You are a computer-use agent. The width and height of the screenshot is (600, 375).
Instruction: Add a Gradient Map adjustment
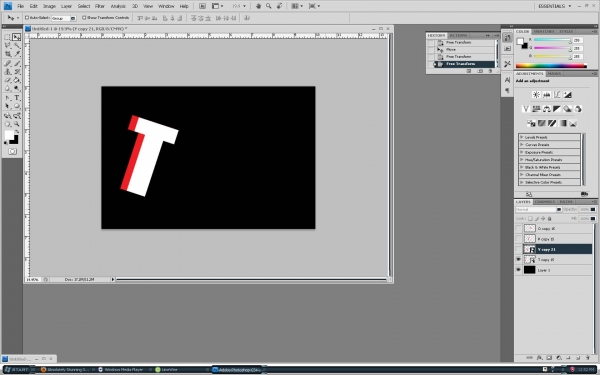pos(562,123)
